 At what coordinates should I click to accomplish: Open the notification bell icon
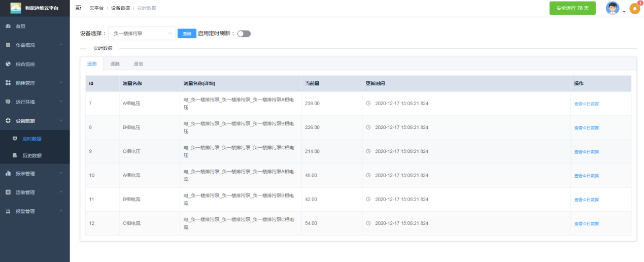634,9
